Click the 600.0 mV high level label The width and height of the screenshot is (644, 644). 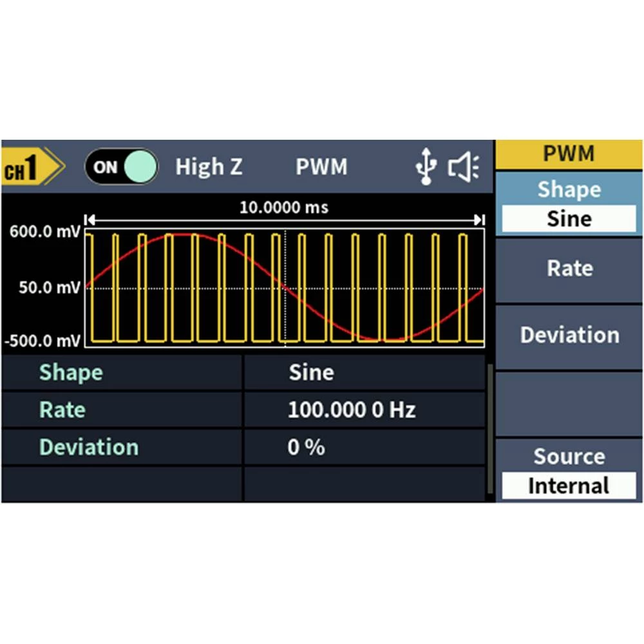43,233
